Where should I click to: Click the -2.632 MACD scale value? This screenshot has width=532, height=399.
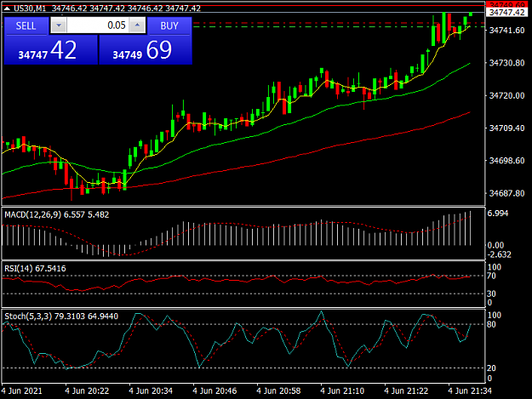coord(499,254)
